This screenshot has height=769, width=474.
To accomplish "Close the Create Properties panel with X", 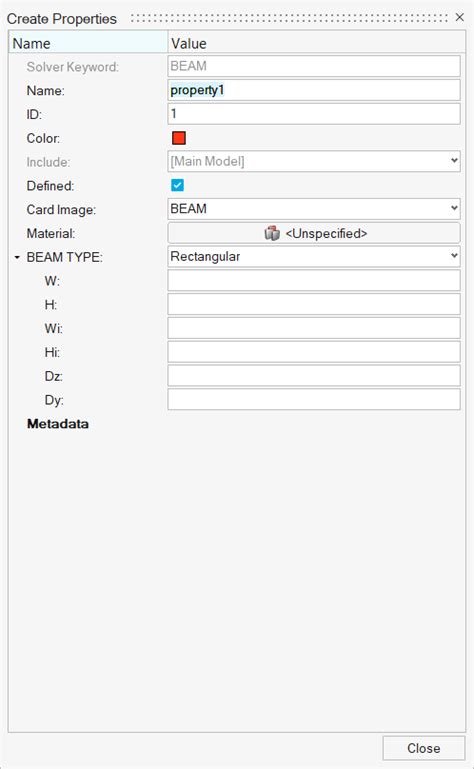I will [460, 17].
